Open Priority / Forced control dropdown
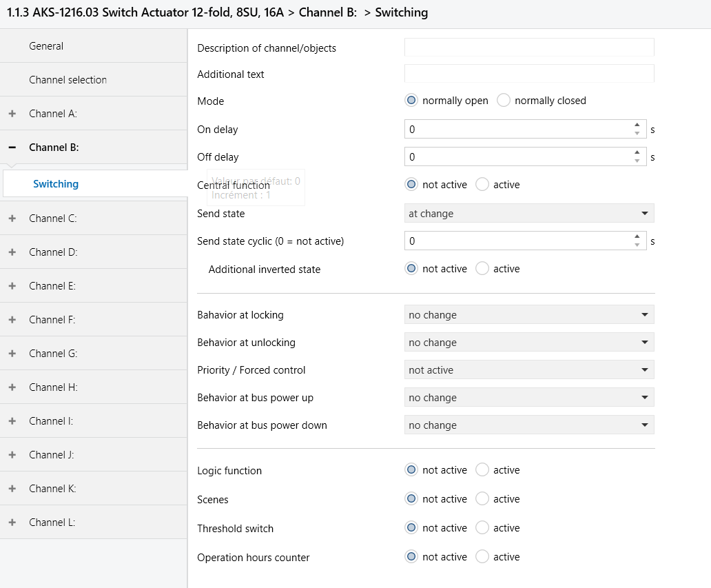 coord(529,369)
